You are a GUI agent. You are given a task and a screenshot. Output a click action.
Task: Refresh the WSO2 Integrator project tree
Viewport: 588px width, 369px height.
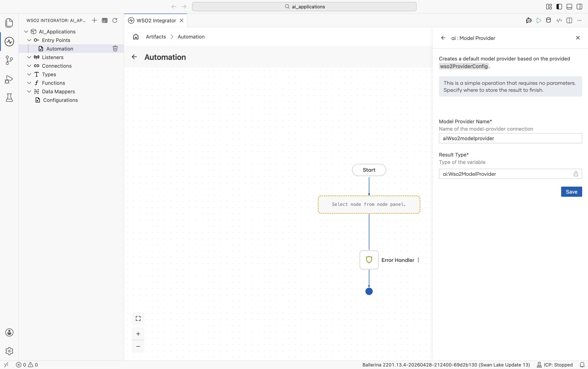click(x=115, y=20)
